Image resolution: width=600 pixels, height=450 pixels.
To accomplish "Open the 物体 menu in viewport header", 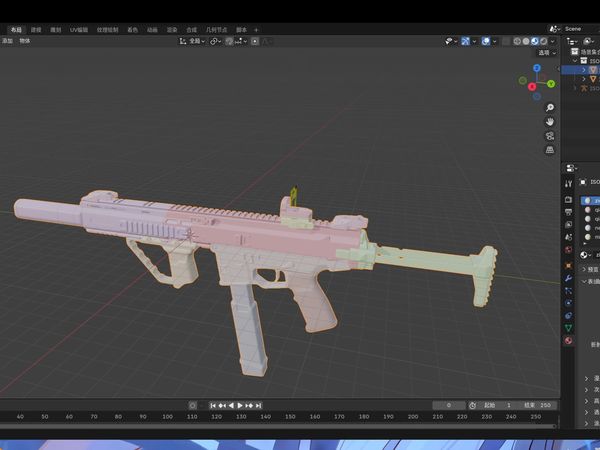I will coord(25,41).
